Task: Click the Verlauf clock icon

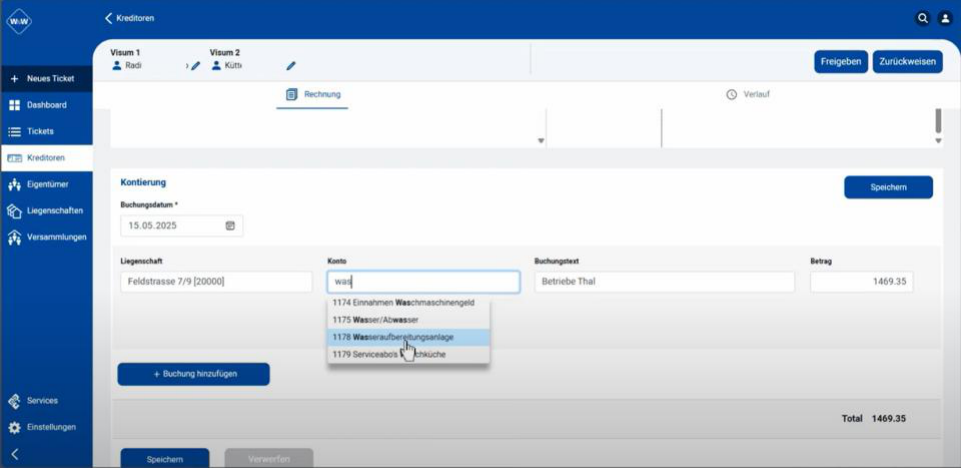Action: (731, 95)
